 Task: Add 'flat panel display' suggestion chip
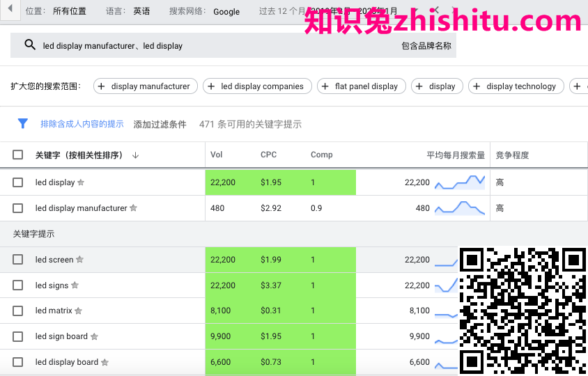pos(361,86)
